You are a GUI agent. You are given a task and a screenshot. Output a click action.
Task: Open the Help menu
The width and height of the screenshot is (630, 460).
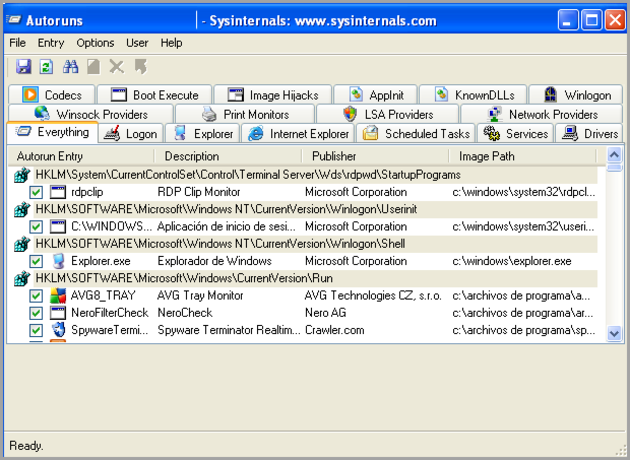click(171, 43)
